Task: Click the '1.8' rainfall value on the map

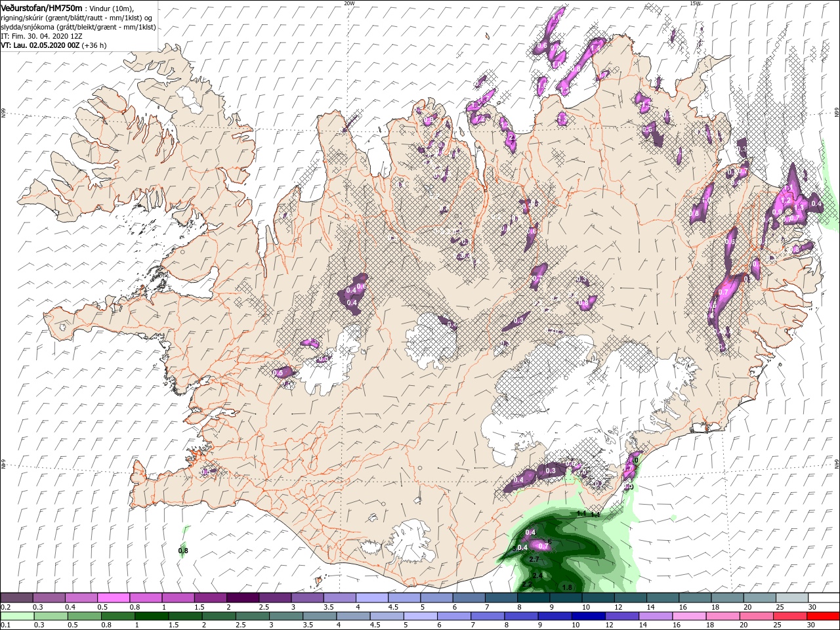Action: click(x=568, y=587)
